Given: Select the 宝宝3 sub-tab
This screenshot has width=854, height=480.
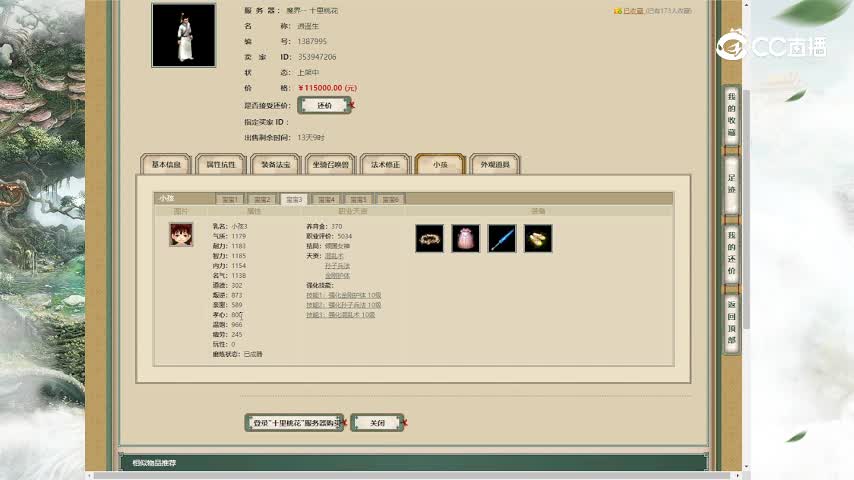Looking at the screenshot, I should click(x=294, y=199).
